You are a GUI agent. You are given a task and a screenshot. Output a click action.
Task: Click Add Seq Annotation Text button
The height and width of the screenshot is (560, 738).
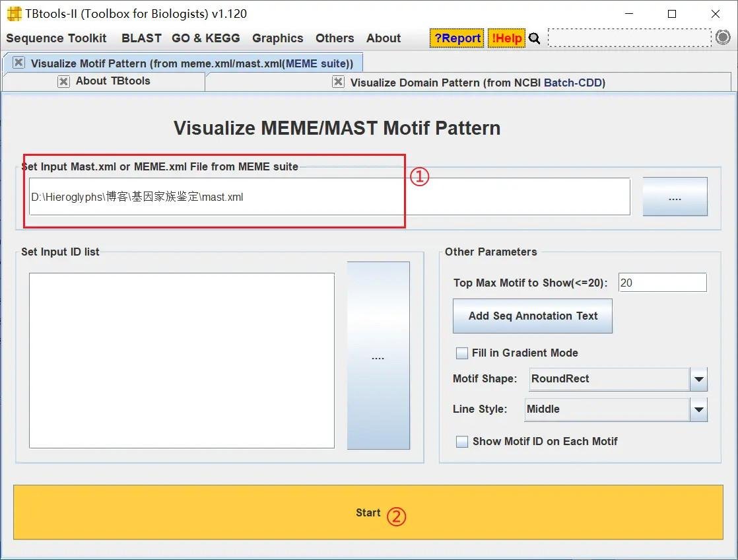pos(533,316)
